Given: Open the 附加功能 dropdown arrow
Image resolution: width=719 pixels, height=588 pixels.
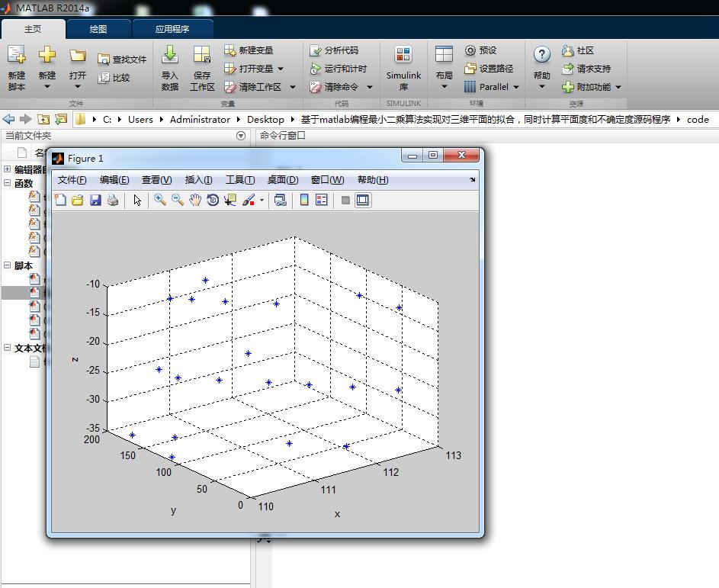Looking at the screenshot, I should pos(618,87).
